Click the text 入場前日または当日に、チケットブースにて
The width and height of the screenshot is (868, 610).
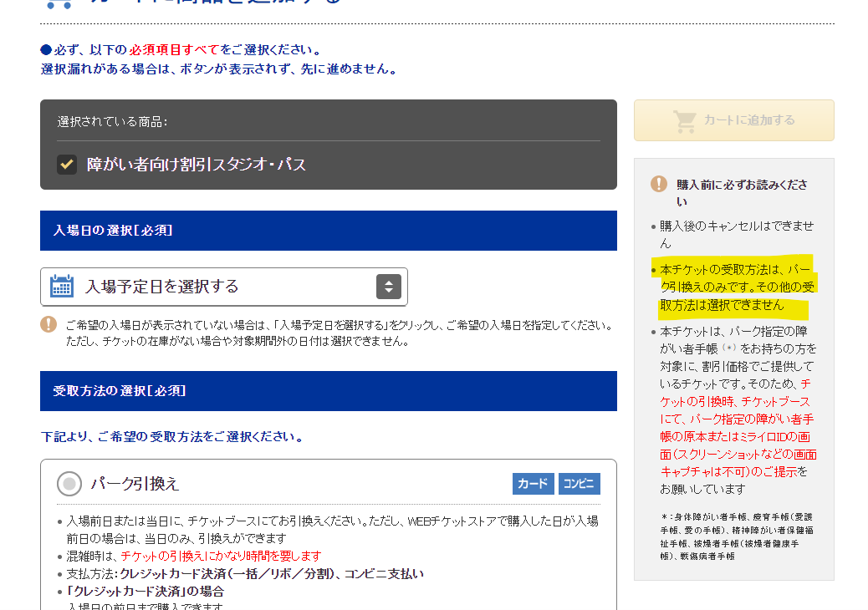tap(333, 530)
